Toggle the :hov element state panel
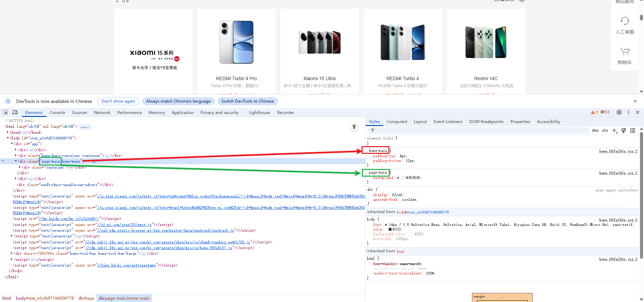The height and width of the screenshot is (302, 644). click(x=595, y=130)
